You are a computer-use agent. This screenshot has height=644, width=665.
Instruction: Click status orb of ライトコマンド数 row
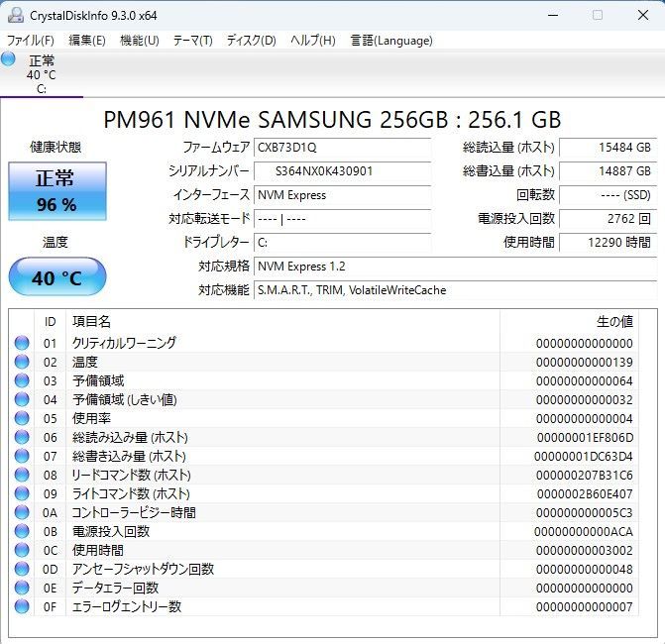coord(22,493)
